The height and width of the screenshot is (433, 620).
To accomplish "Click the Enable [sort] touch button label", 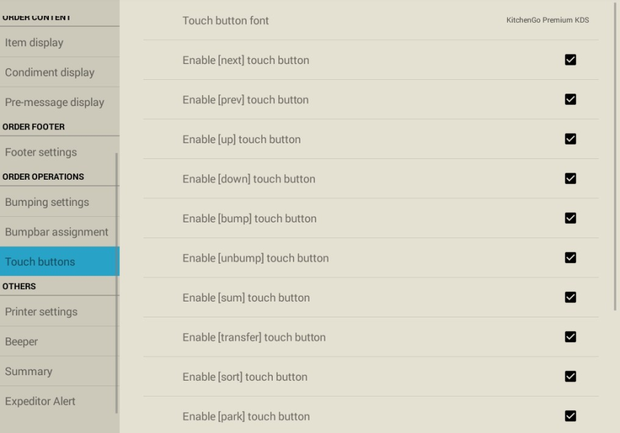I will coord(245,376).
